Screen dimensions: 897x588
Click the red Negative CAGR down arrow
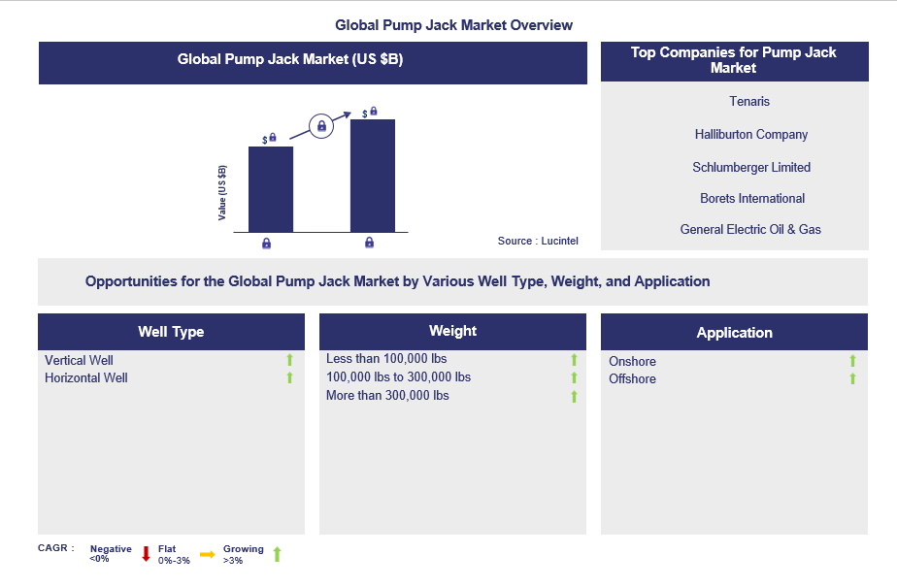click(147, 553)
